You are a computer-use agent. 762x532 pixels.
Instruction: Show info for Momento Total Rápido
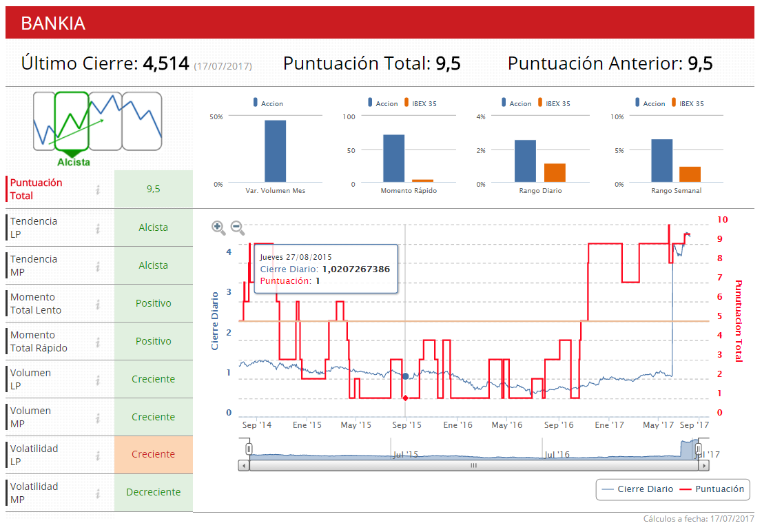click(98, 342)
